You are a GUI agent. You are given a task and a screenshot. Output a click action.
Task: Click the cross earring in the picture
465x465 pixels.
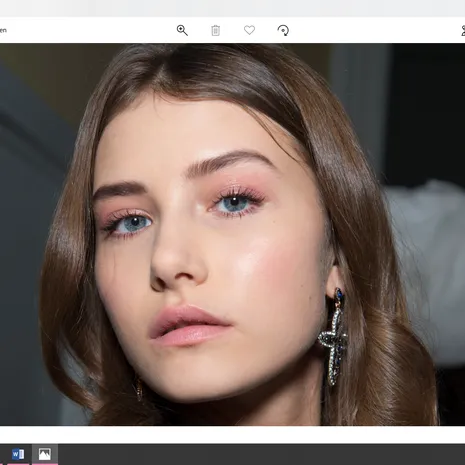334,337
